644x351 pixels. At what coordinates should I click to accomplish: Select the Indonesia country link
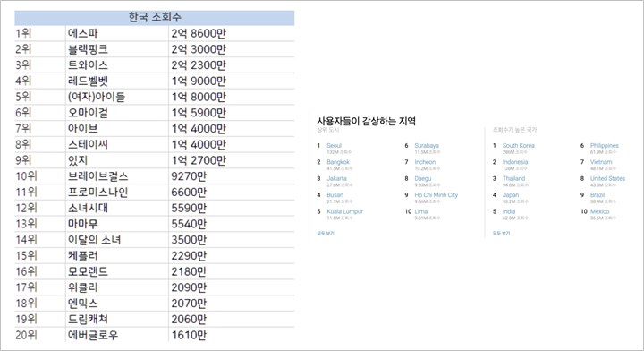coord(515,162)
